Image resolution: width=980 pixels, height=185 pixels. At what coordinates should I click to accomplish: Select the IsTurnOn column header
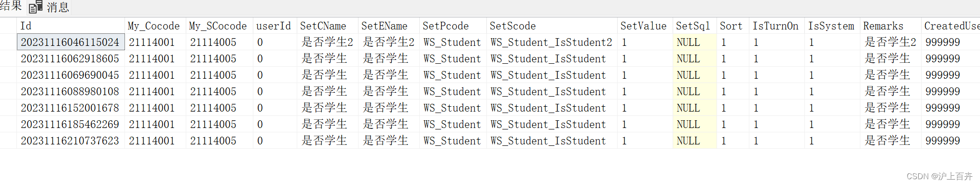pos(777,26)
